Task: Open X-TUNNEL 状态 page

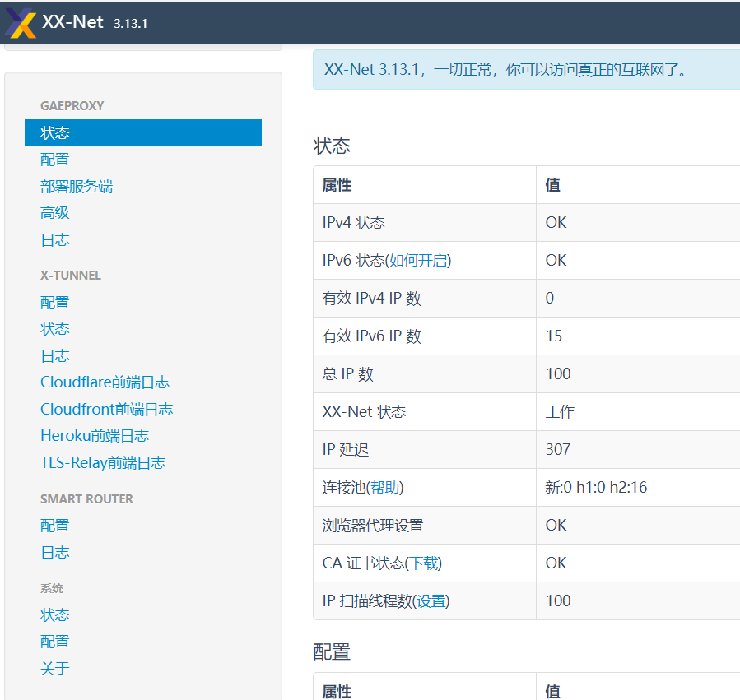Action: (55, 329)
